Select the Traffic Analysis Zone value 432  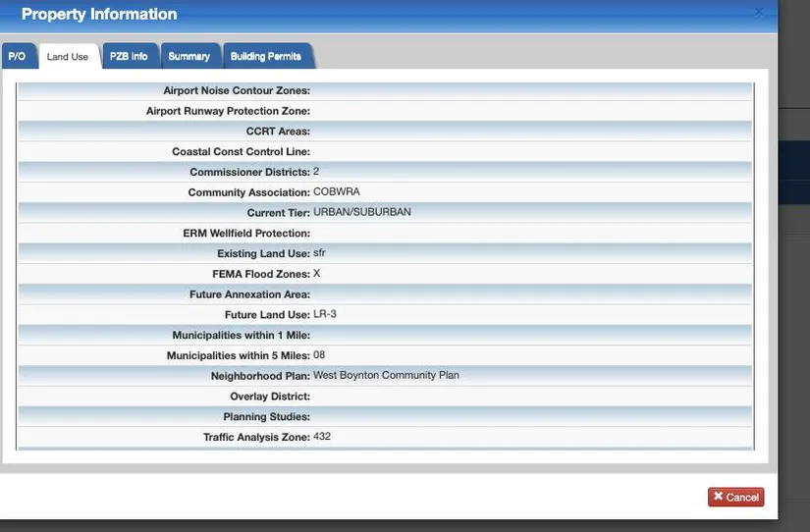(x=322, y=437)
